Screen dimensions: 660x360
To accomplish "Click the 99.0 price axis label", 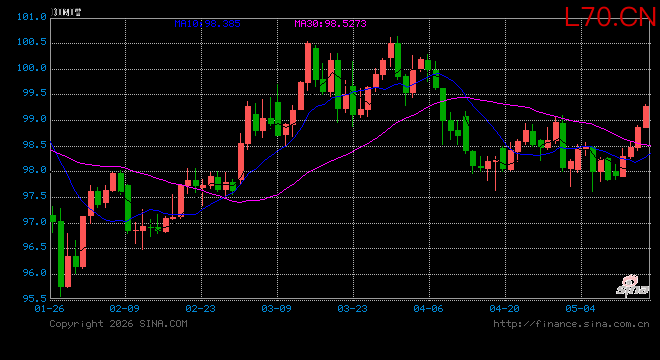I will coord(35,119).
